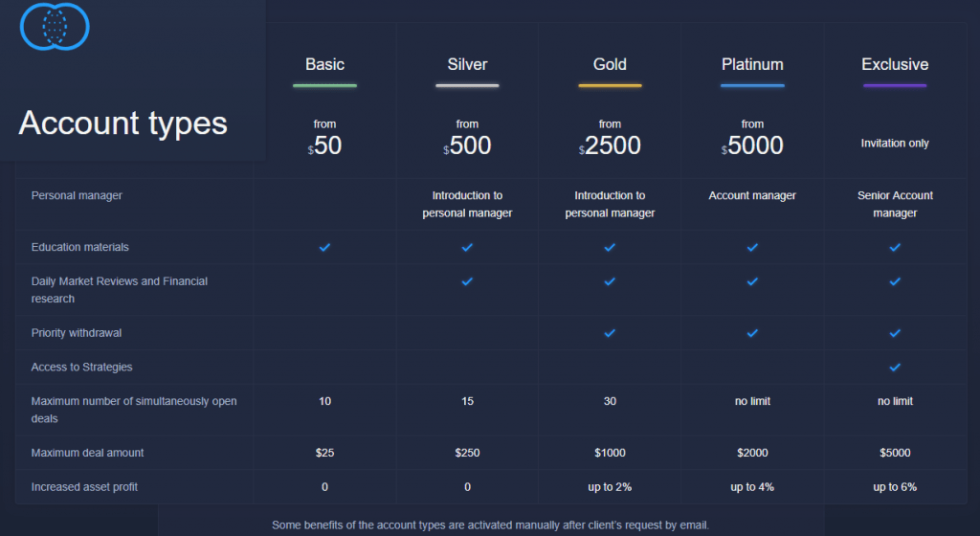The width and height of the screenshot is (980, 536).
Task: Click the Gold price of $2500
Action: [x=612, y=146]
